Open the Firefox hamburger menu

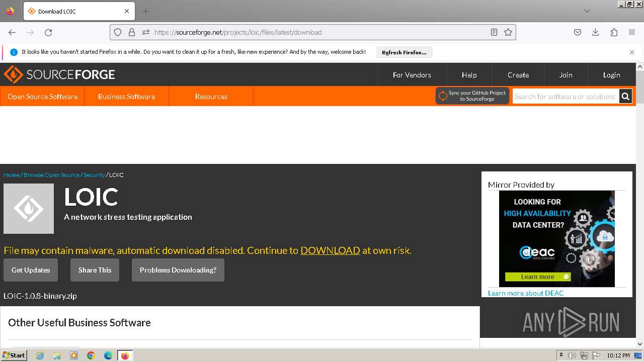[632, 32]
